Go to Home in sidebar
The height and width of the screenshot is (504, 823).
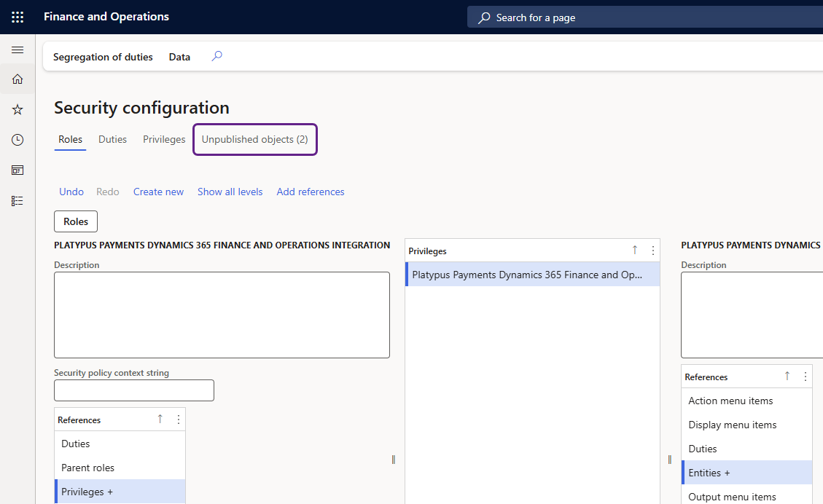tap(17, 79)
